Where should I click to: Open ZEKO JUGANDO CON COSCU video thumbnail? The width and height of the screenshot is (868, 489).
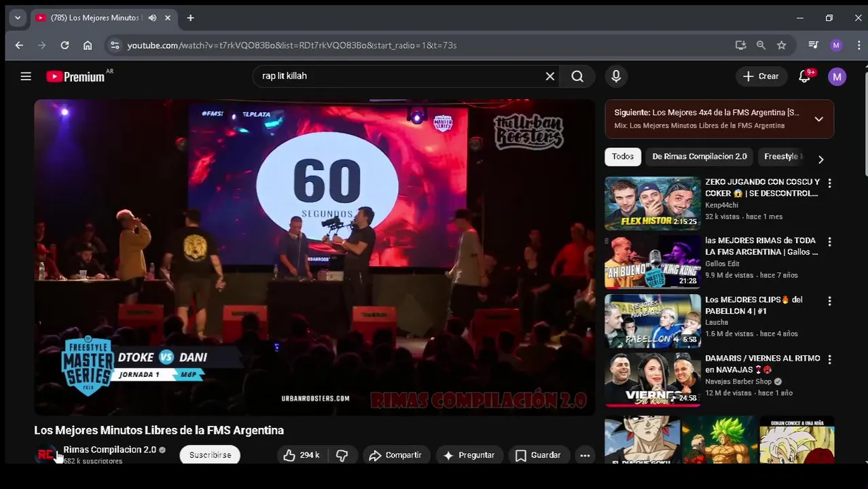point(653,203)
